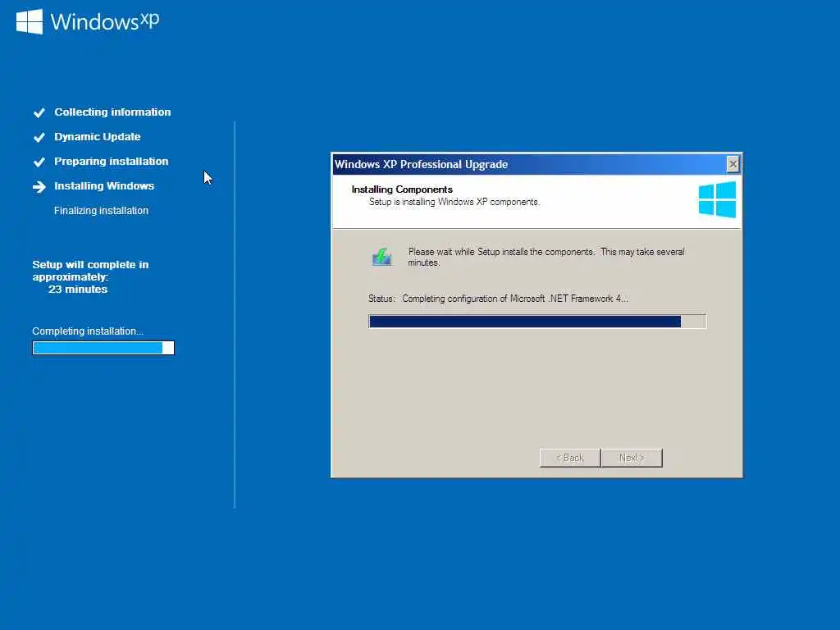Click the Please wait while Setup installs message

546,257
